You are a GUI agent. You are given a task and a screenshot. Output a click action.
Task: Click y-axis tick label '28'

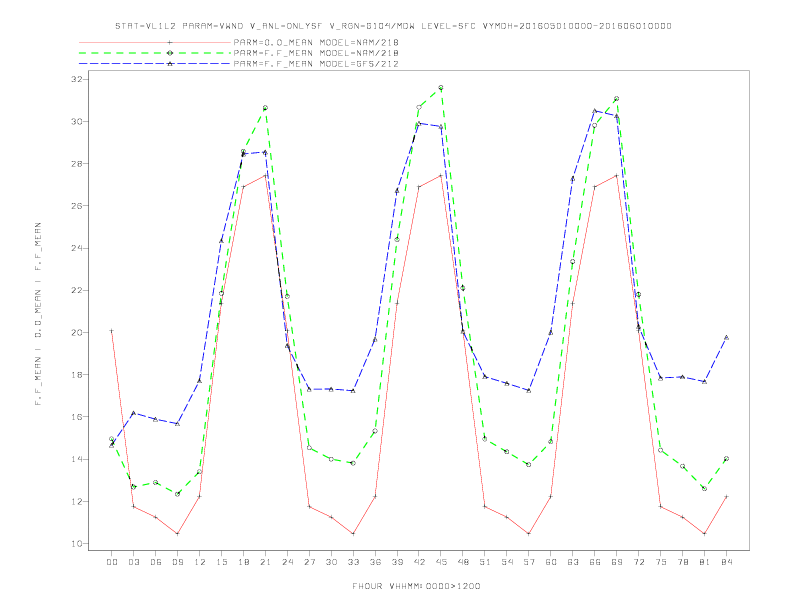[x=77, y=164]
